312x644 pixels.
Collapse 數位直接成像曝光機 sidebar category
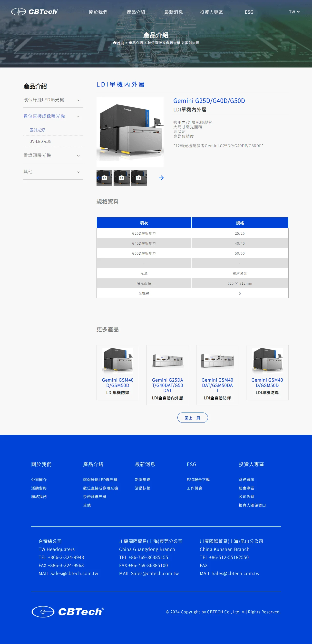point(53,116)
